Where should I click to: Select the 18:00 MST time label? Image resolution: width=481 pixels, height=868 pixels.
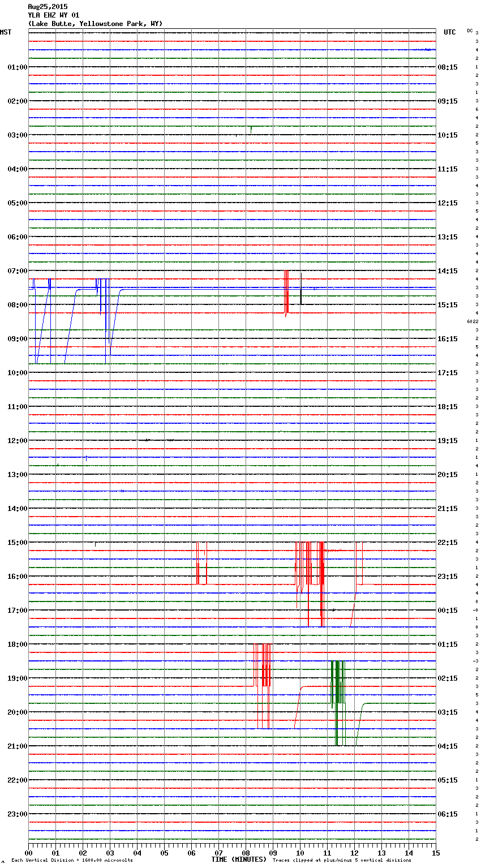[x=17, y=644]
